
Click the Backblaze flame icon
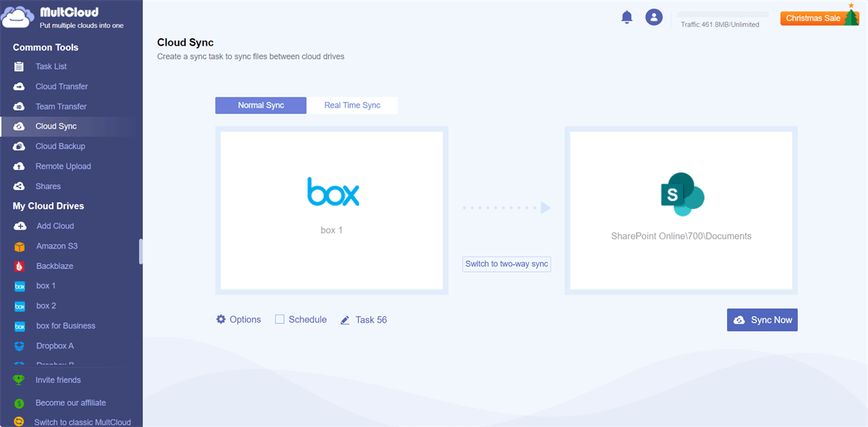20,267
